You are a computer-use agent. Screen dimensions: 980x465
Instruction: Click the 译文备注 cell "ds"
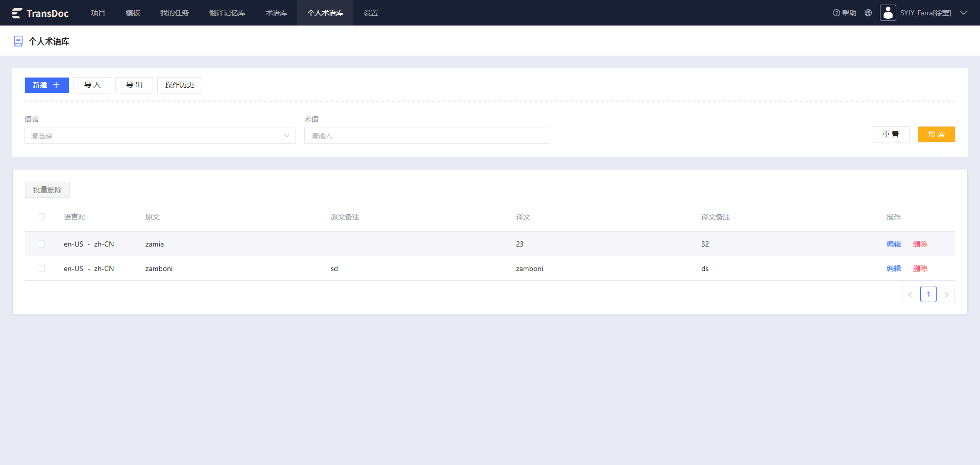(705, 268)
